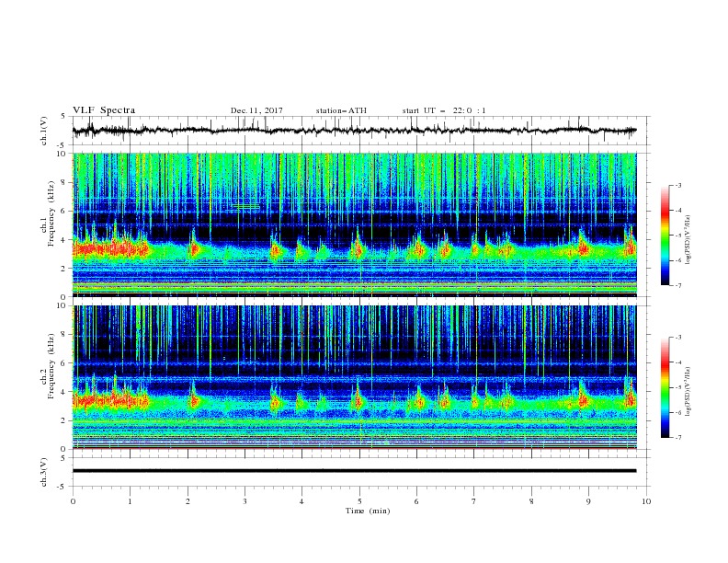This screenshot has width=728, height=563.
Task: Click the ch.2 burst near 2 minutes
Action: pos(194,399)
